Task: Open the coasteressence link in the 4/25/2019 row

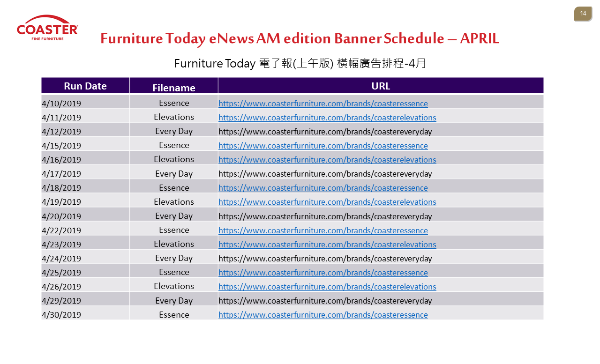Action: tap(323, 273)
